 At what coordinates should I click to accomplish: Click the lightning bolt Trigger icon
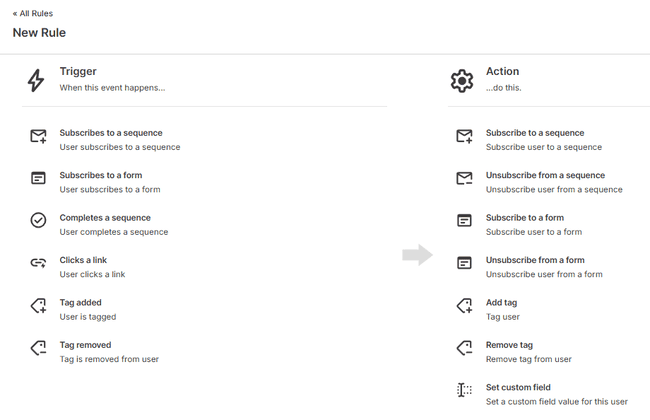click(36, 80)
